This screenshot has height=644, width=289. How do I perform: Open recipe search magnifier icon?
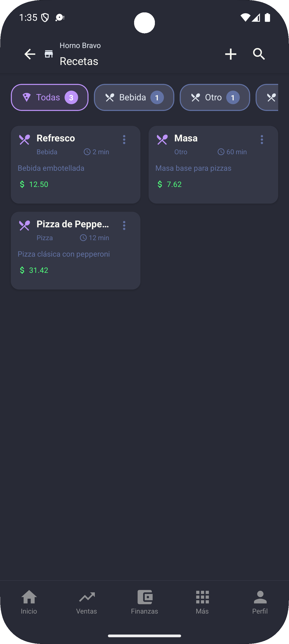point(259,54)
